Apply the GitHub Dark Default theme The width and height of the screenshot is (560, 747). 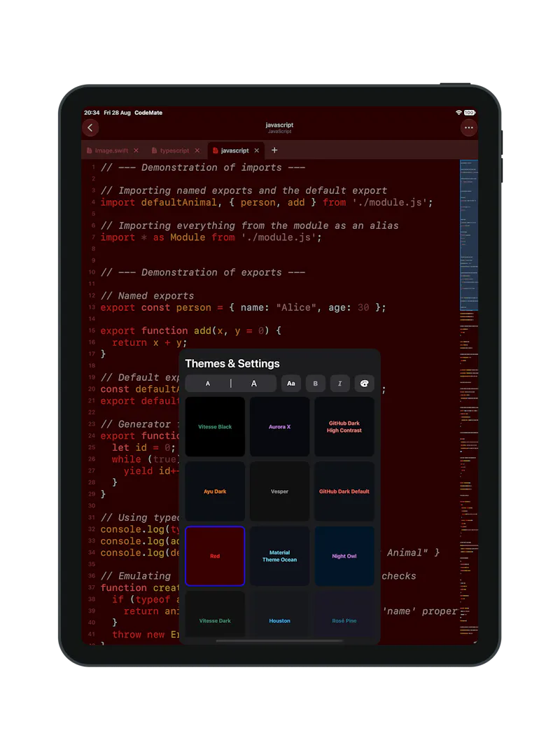point(344,491)
